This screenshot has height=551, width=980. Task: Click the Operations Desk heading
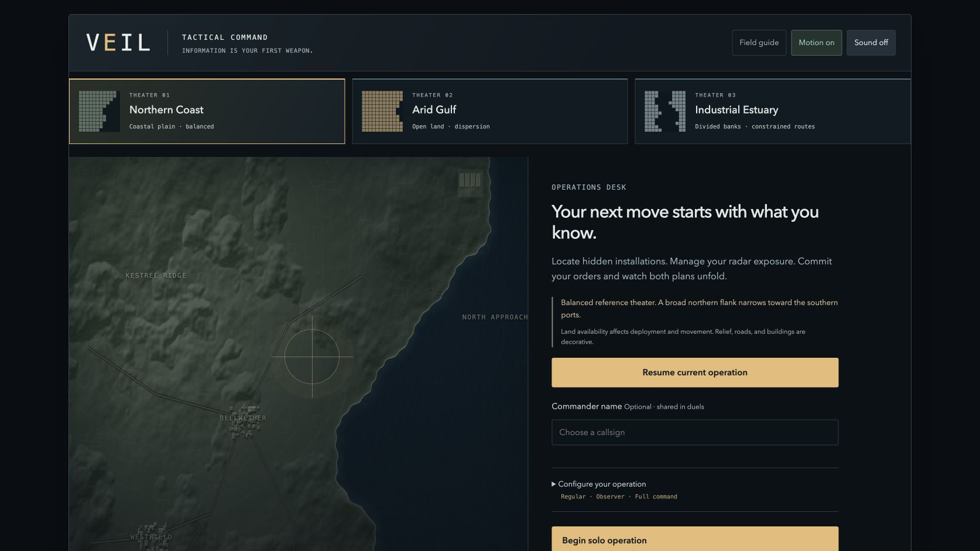point(589,187)
